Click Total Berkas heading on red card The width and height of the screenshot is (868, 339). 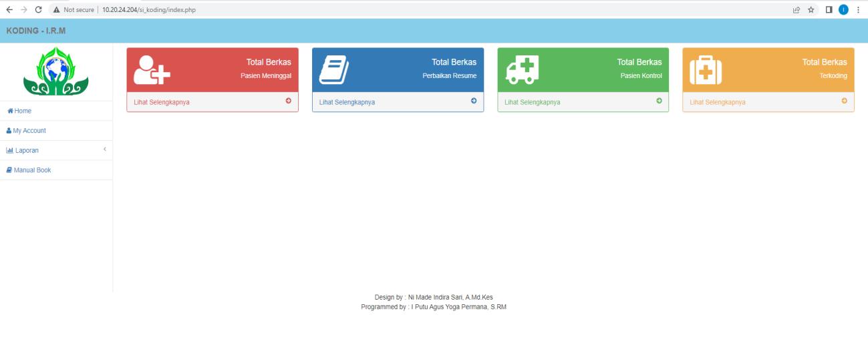pyautogui.click(x=269, y=62)
